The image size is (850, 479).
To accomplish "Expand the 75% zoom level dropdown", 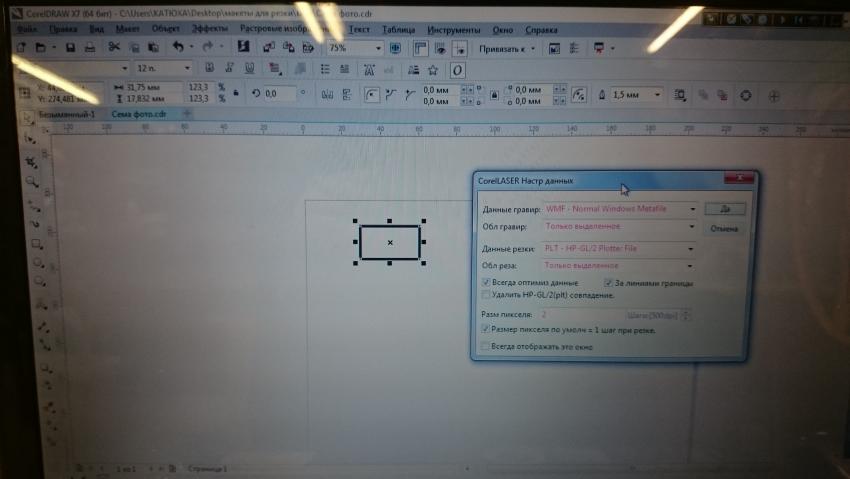I will click(378, 48).
